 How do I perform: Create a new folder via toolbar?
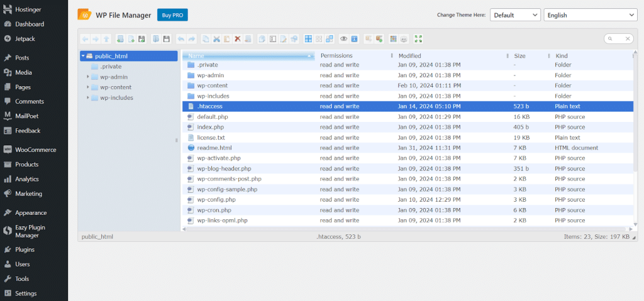pyautogui.click(x=120, y=39)
